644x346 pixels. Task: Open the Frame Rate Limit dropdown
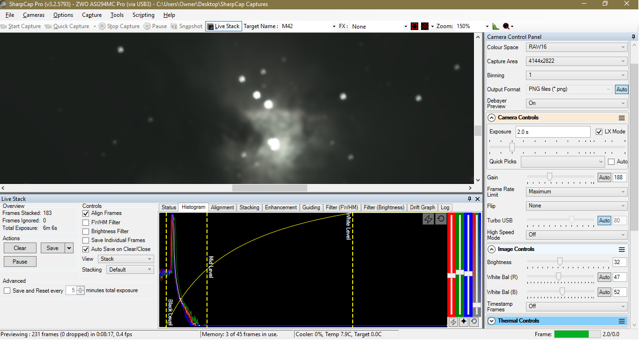[577, 191]
